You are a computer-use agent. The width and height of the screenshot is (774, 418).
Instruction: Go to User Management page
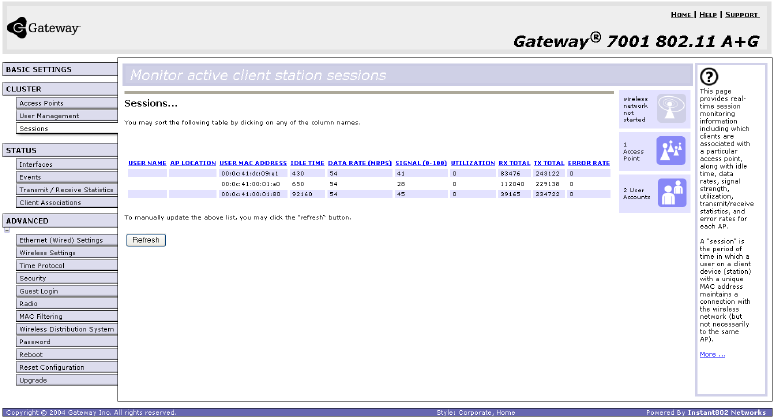(67, 115)
